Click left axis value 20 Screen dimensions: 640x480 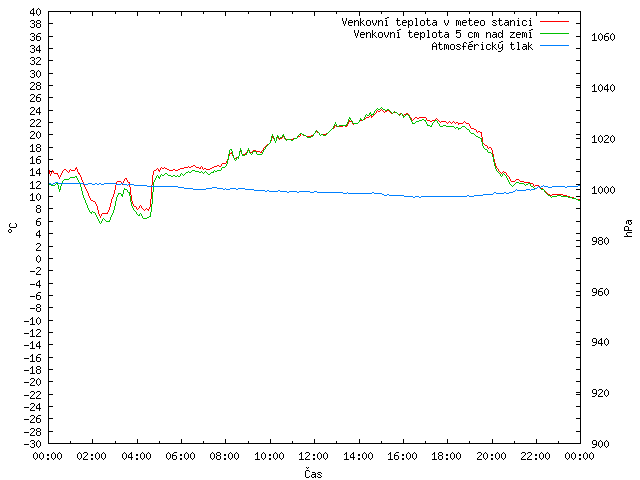coord(36,136)
